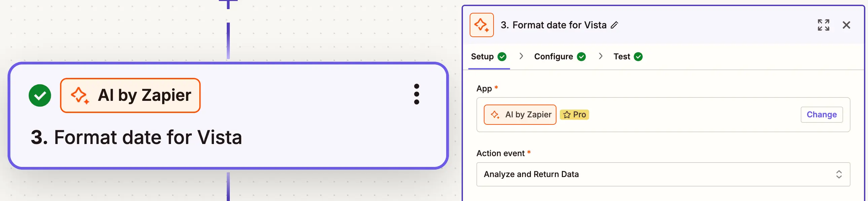The image size is (868, 201).
Task: Select the 3. Format date for Vista step title
Action: (136, 137)
